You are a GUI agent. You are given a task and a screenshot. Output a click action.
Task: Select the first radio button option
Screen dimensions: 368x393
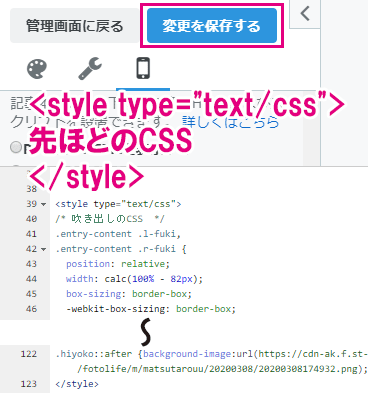[16, 147]
